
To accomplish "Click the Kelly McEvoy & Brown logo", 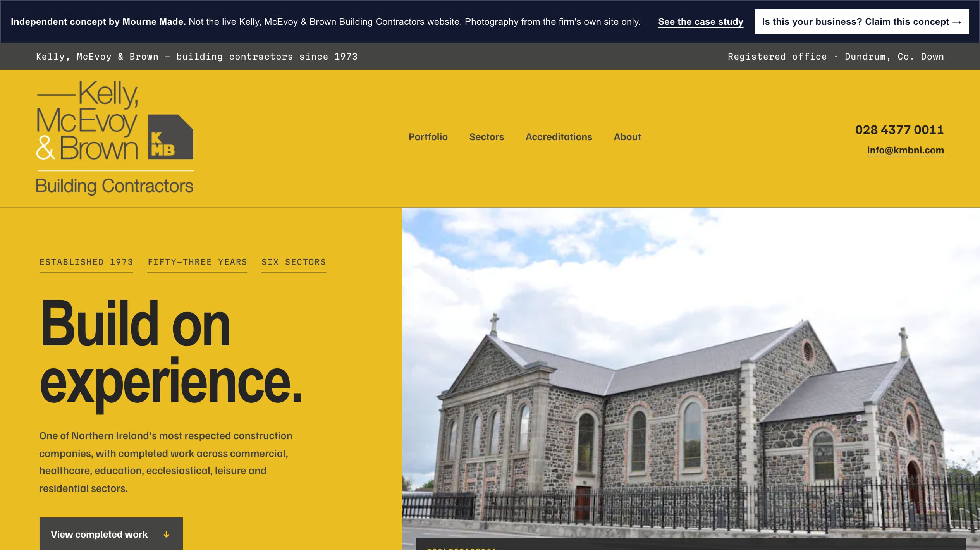I will [115, 137].
